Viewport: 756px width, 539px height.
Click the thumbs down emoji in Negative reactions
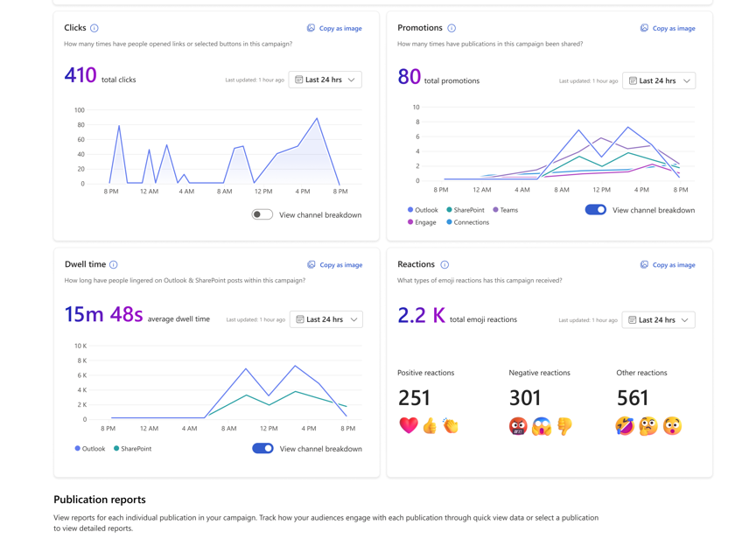[565, 426]
